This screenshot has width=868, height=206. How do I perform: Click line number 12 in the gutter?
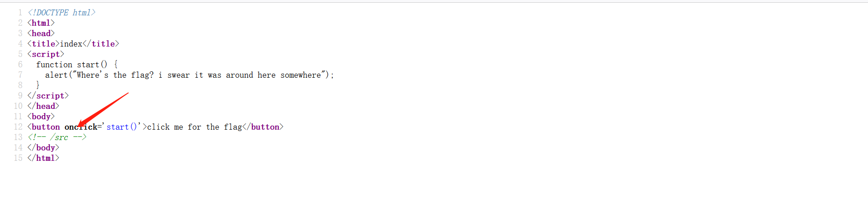pos(18,127)
